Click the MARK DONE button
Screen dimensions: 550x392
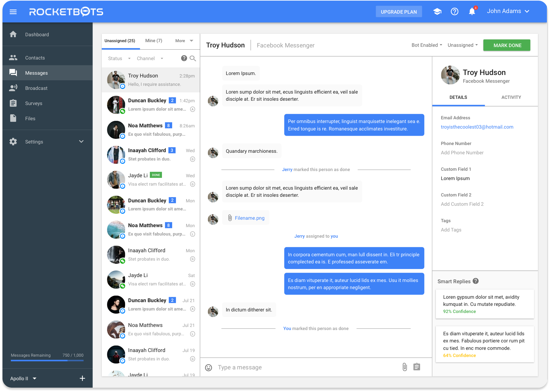point(507,45)
